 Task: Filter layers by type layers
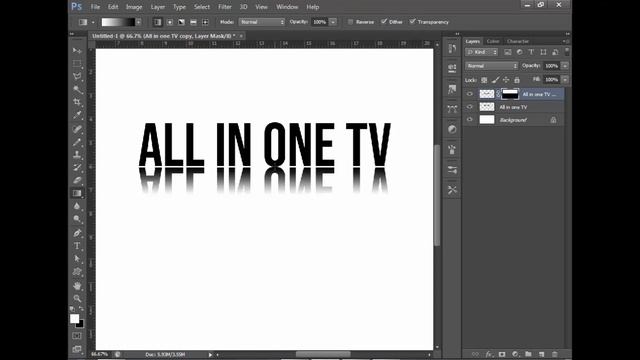[531, 52]
